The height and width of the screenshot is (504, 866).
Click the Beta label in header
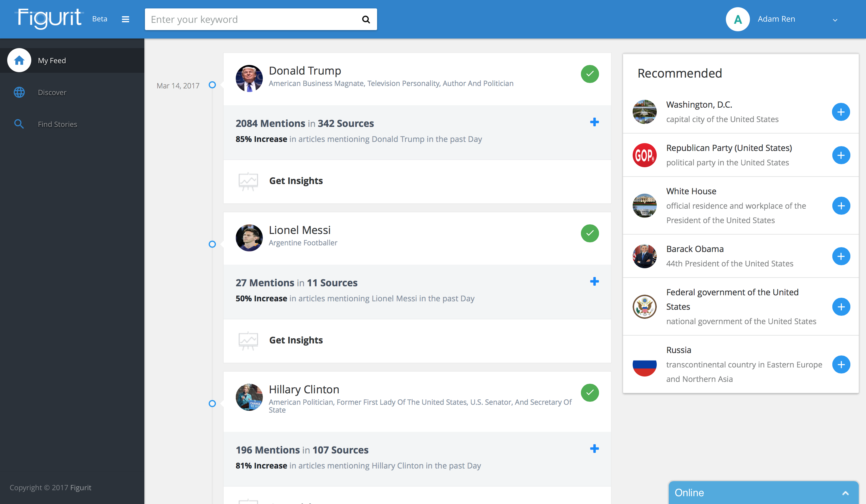click(100, 19)
